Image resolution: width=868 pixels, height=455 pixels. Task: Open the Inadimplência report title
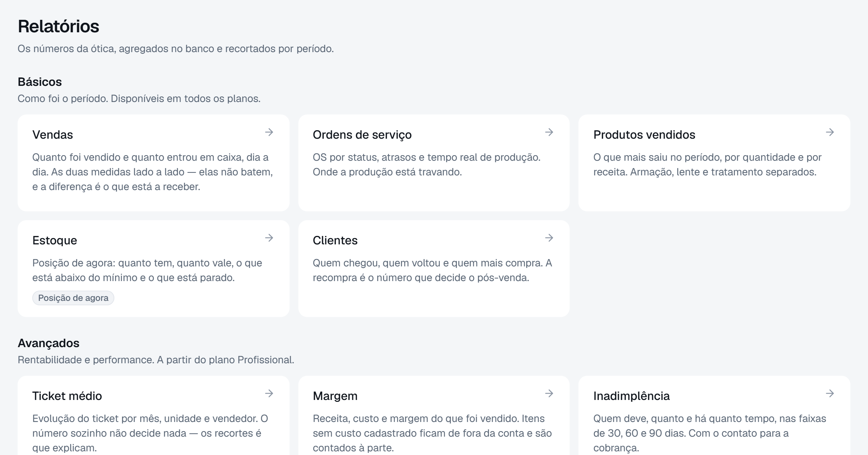point(632,396)
